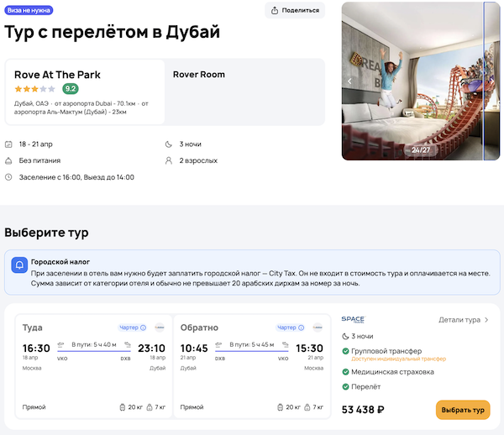Click the info icon beside Чартер in Туда card

(143, 328)
